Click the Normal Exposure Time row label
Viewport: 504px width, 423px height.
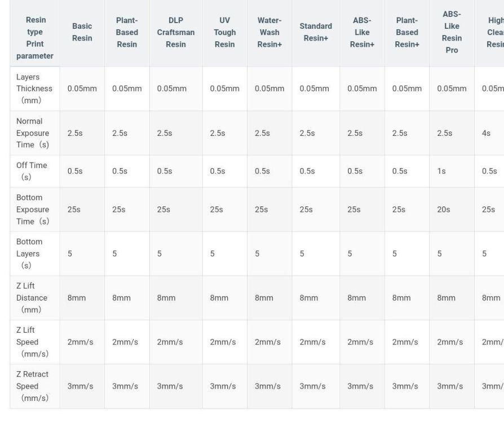pos(35,133)
